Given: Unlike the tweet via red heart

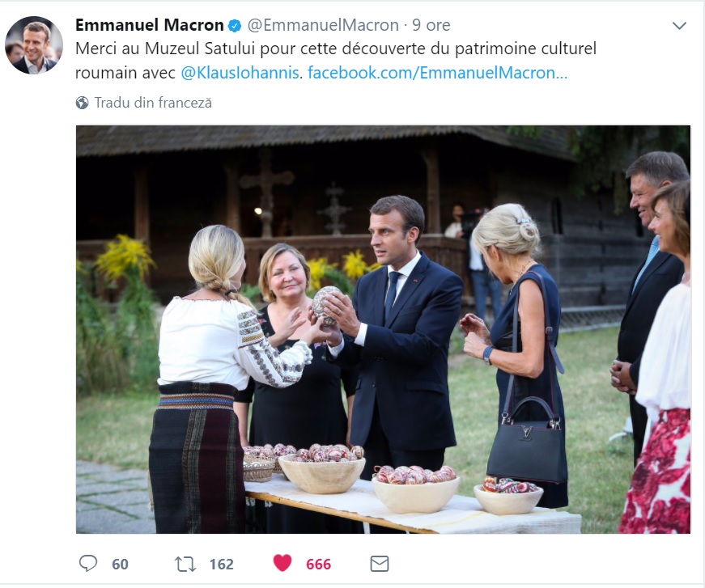Looking at the screenshot, I should (x=282, y=563).
